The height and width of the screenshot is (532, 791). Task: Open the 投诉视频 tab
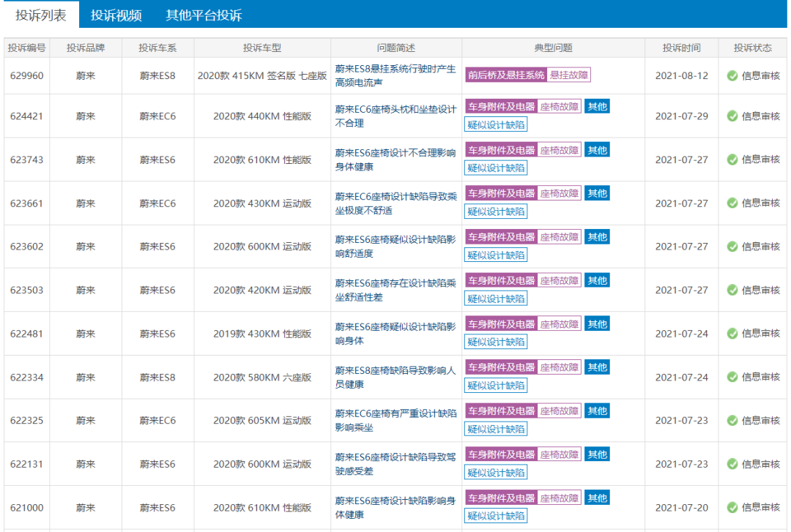[x=116, y=15]
